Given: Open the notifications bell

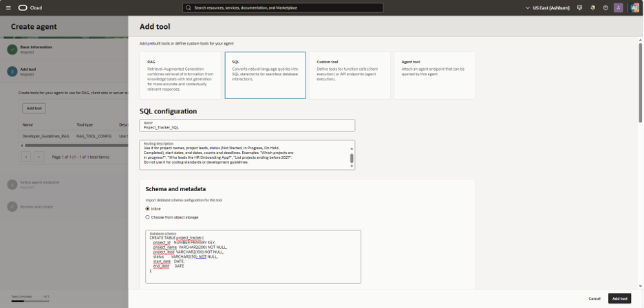Looking at the screenshot, I should pos(592,8).
